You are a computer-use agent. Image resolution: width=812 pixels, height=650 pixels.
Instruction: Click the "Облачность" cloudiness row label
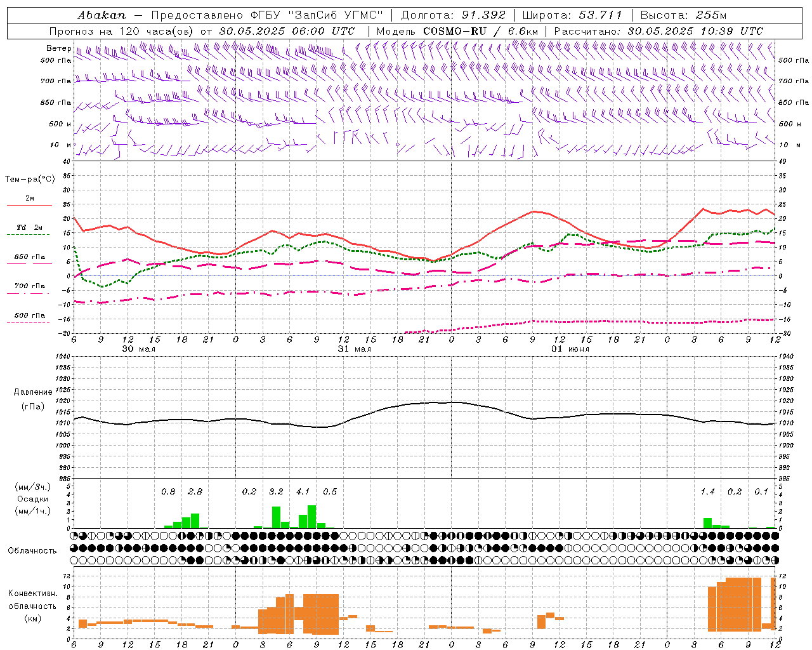click(x=32, y=550)
